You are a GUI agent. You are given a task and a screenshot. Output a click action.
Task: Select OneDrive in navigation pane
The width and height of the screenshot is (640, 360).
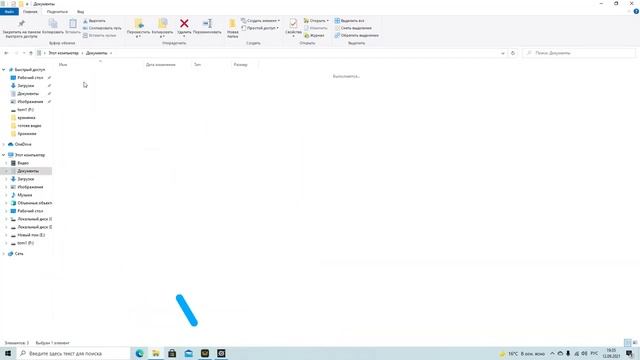click(x=23, y=144)
